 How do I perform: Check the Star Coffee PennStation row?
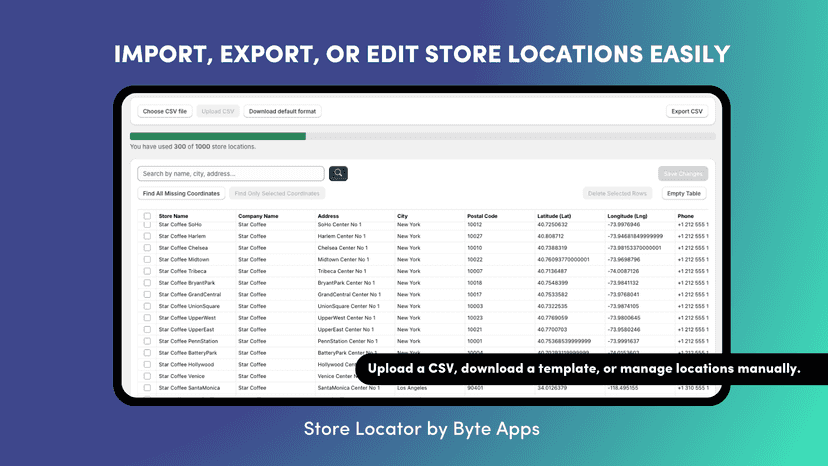pyautogui.click(x=147, y=341)
